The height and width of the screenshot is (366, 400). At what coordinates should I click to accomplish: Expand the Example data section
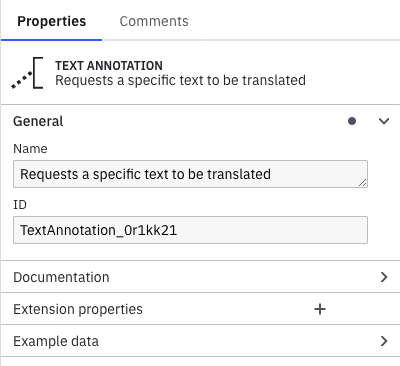(384, 341)
